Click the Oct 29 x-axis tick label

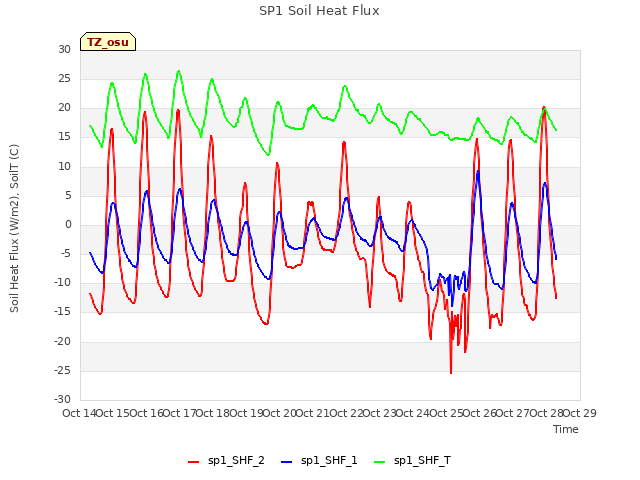point(580,413)
